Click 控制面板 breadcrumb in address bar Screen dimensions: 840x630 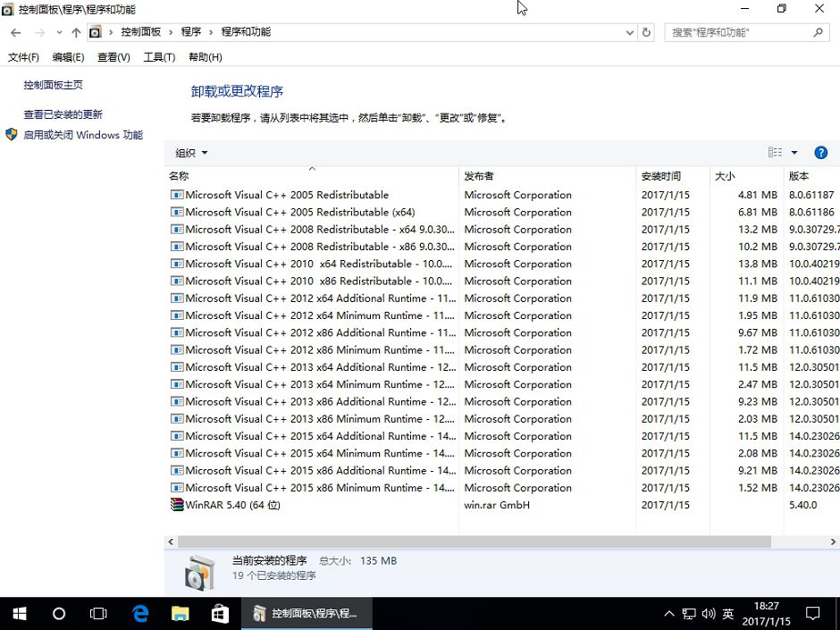point(141,32)
